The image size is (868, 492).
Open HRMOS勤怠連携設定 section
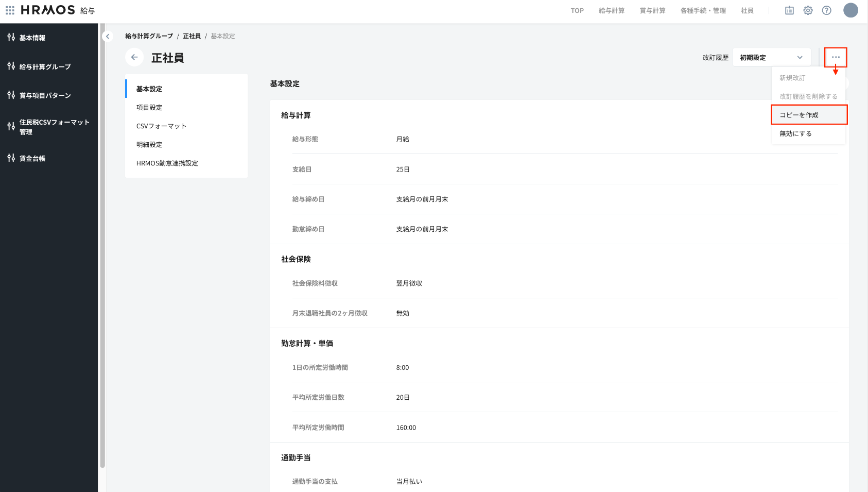click(167, 163)
